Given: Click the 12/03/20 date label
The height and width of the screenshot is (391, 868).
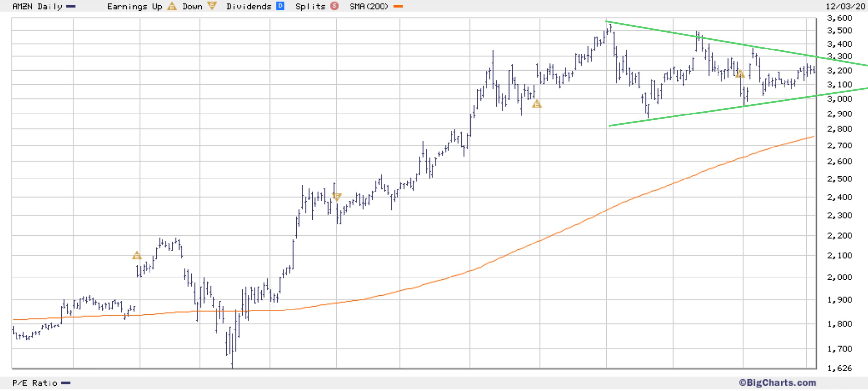Looking at the screenshot, I should 847,6.
